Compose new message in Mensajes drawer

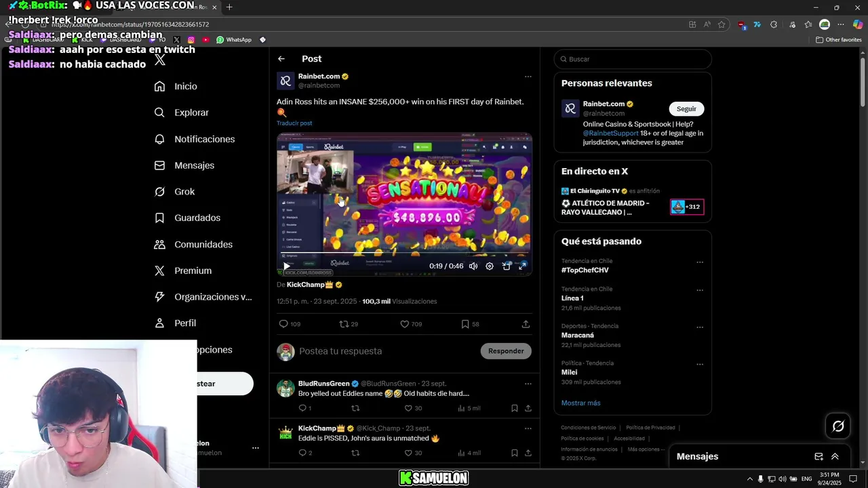coord(818,457)
